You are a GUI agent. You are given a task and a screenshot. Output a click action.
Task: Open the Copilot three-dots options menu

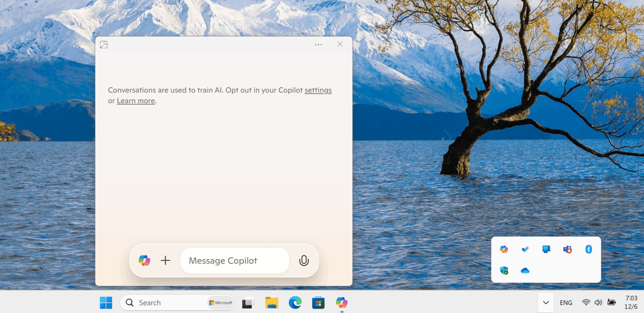tap(318, 45)
